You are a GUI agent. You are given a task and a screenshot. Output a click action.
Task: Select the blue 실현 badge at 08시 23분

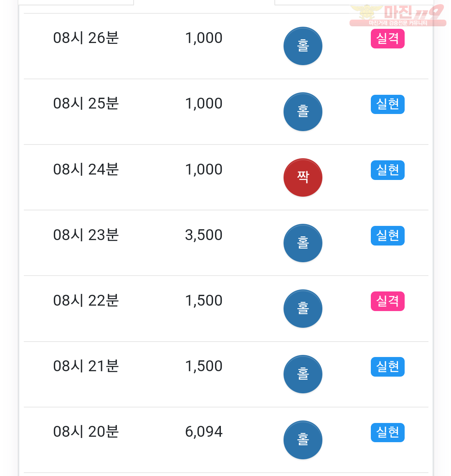(388, 235)
